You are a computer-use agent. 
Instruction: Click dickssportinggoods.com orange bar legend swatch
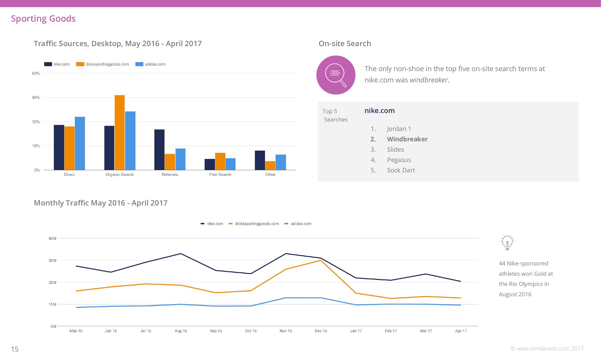point(80,64)
